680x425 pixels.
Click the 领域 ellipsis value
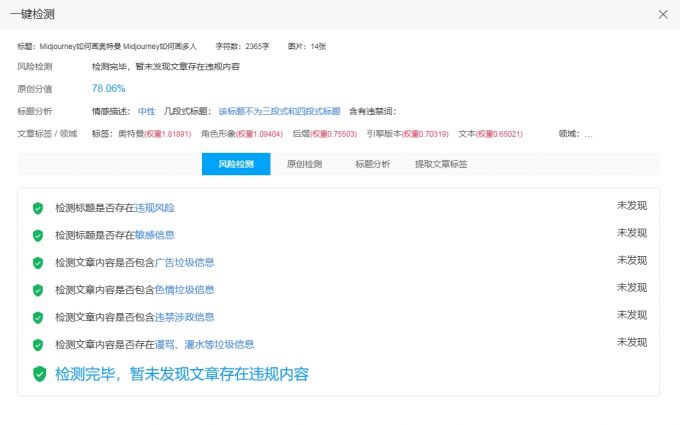[588, 135]
